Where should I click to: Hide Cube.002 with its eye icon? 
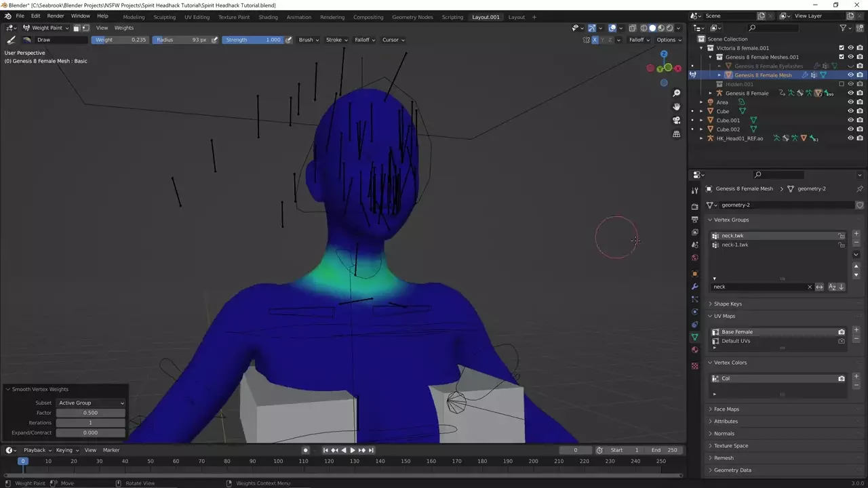pyautogui.click(x=850, y=129)
